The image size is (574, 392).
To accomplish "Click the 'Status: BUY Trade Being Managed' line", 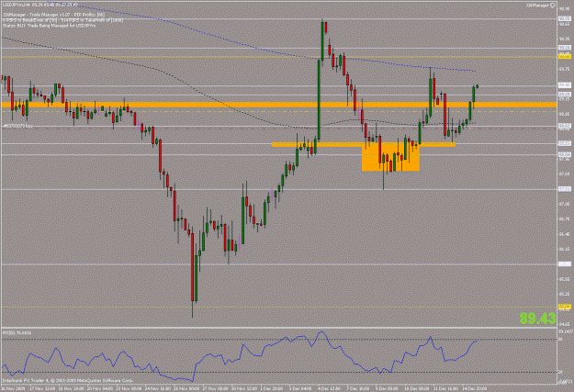I will [x=49, y=26].
